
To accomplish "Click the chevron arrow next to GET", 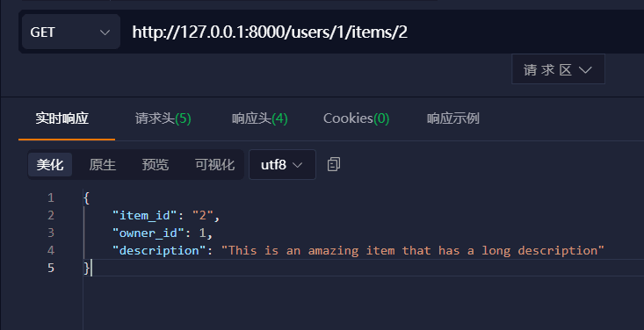I will (x=105, y=32).
